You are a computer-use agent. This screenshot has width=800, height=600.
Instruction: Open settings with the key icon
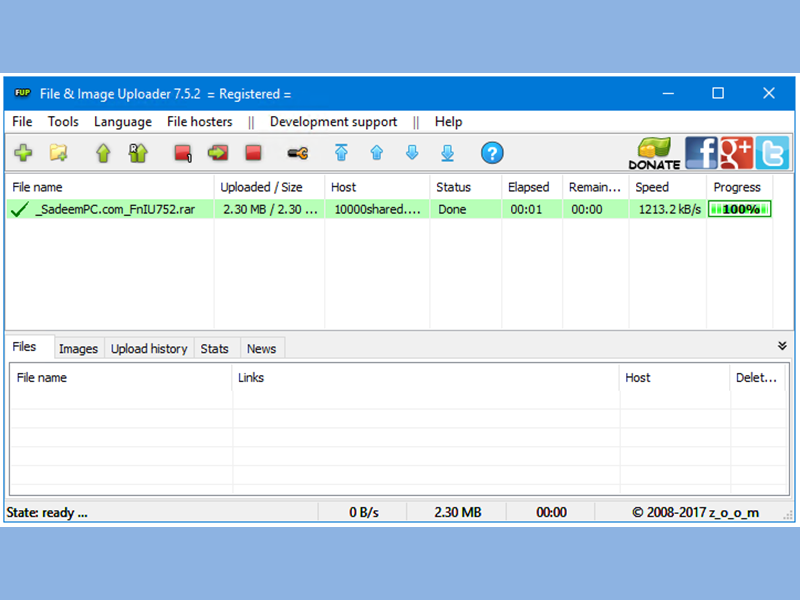pos(297,153)
